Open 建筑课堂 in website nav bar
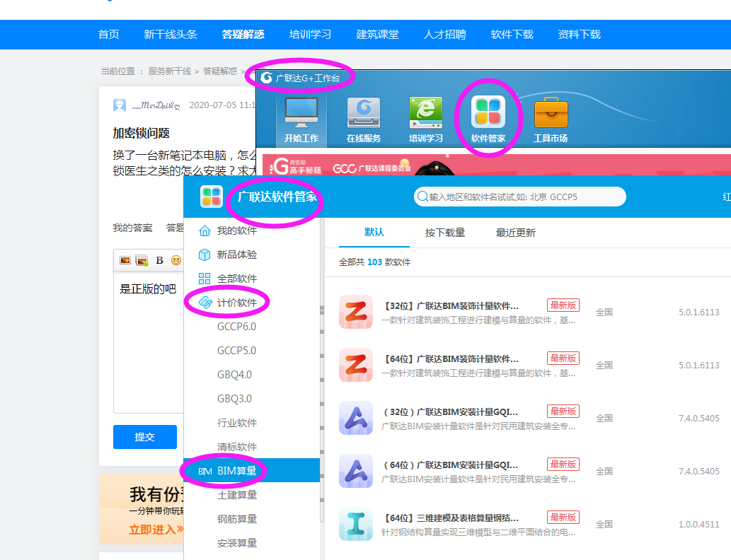Screen dimensions: 731x560 tap(377, 35)
